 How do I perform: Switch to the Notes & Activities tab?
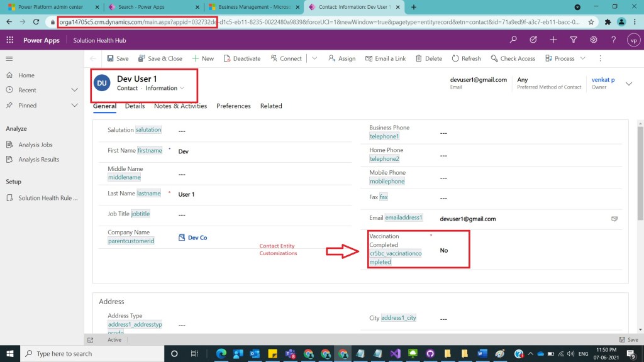(x=180, y=106)
